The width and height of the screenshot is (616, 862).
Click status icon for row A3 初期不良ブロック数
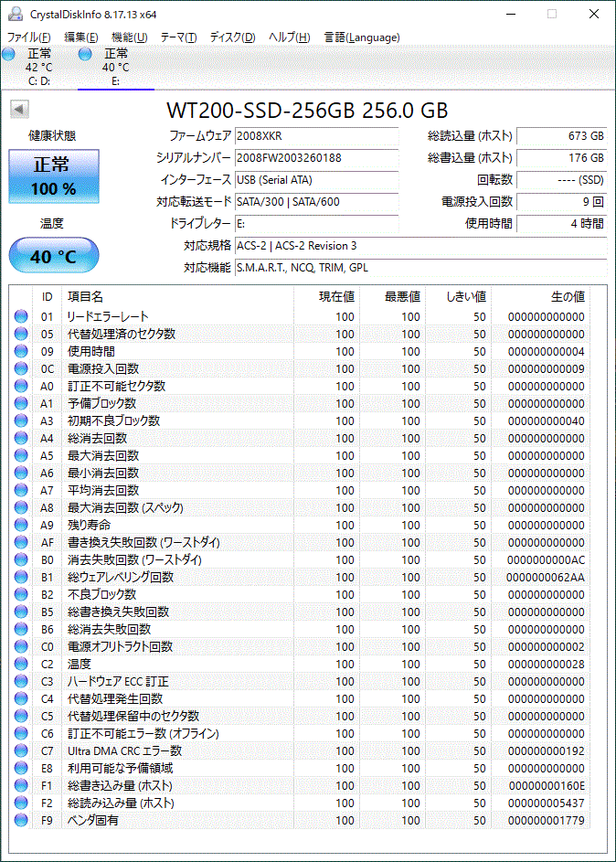(21, 420)
